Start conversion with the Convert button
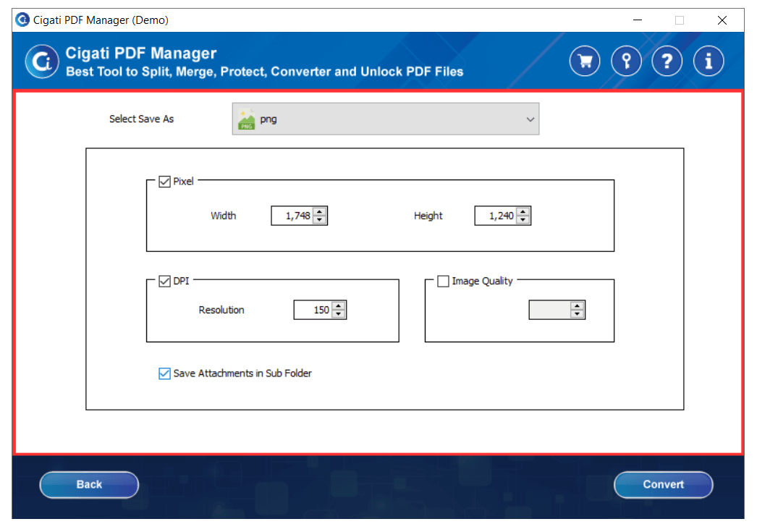The image size is (757, 532). pos(664,485)
